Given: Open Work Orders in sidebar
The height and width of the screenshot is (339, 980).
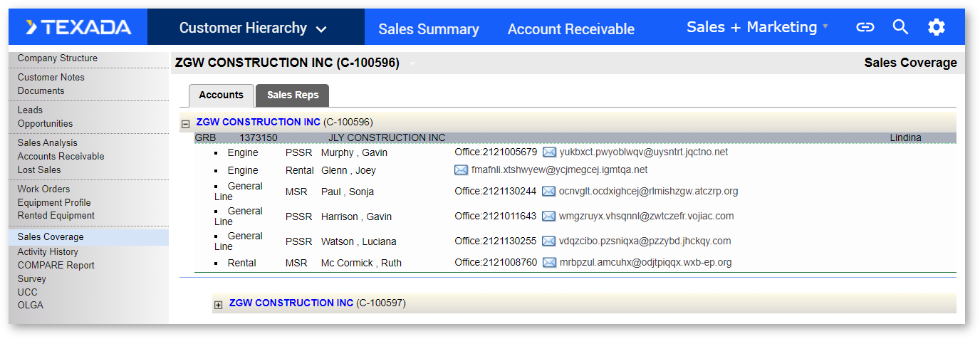Looking at the screenshot, I should [x=44, y=189].
